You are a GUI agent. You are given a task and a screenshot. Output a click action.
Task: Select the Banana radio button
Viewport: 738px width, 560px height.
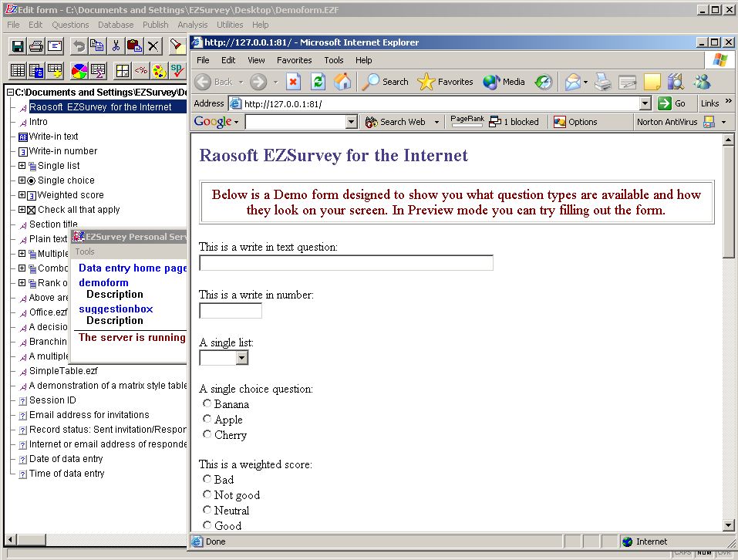207,403
